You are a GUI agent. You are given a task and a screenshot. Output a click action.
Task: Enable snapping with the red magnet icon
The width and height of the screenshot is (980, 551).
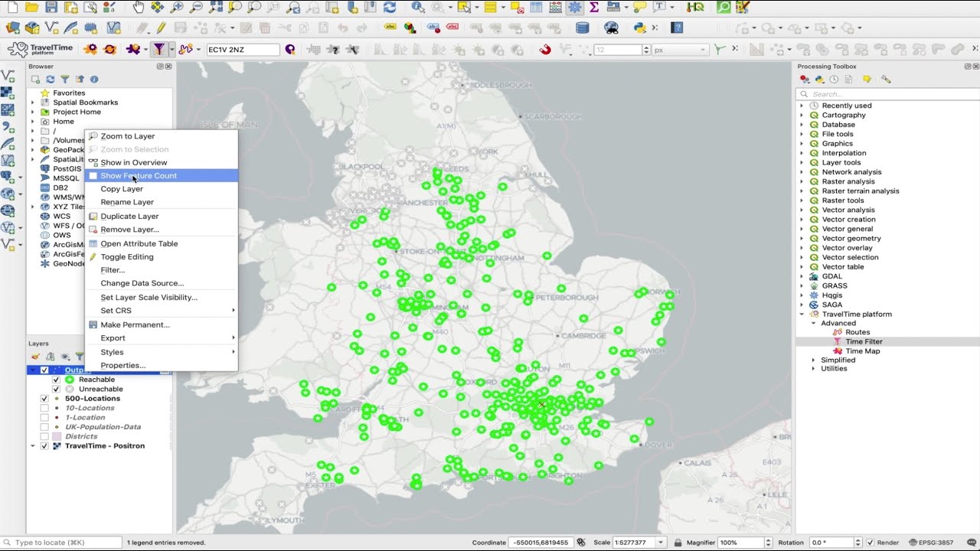(x=544, y=49)
